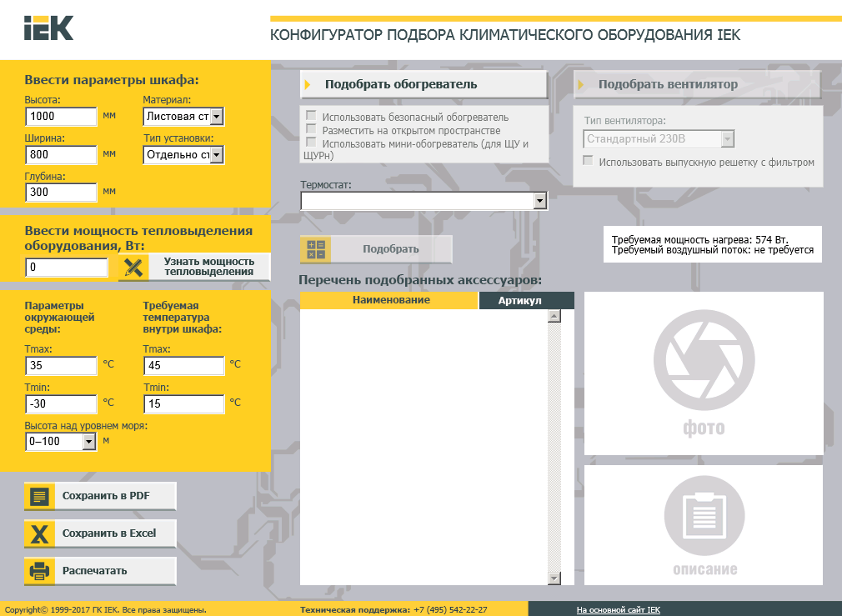Click Сохранить в PDF button

(x=100, y=496)
